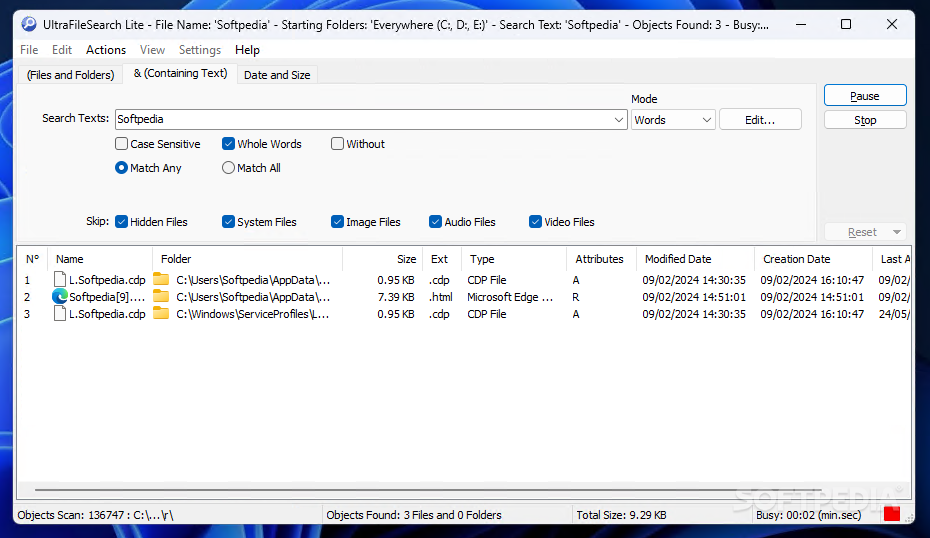Toggle Skip Image Files checkbox

(337, 222)
